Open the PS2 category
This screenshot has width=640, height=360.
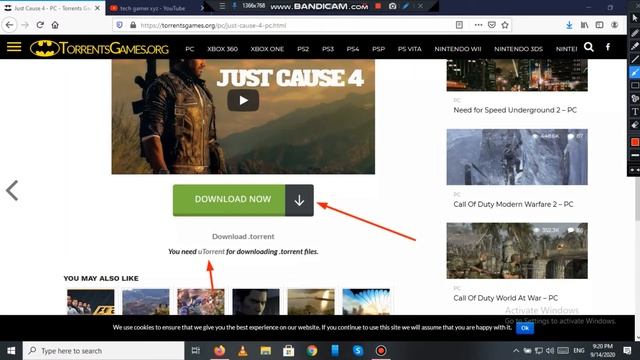[303, 49]
